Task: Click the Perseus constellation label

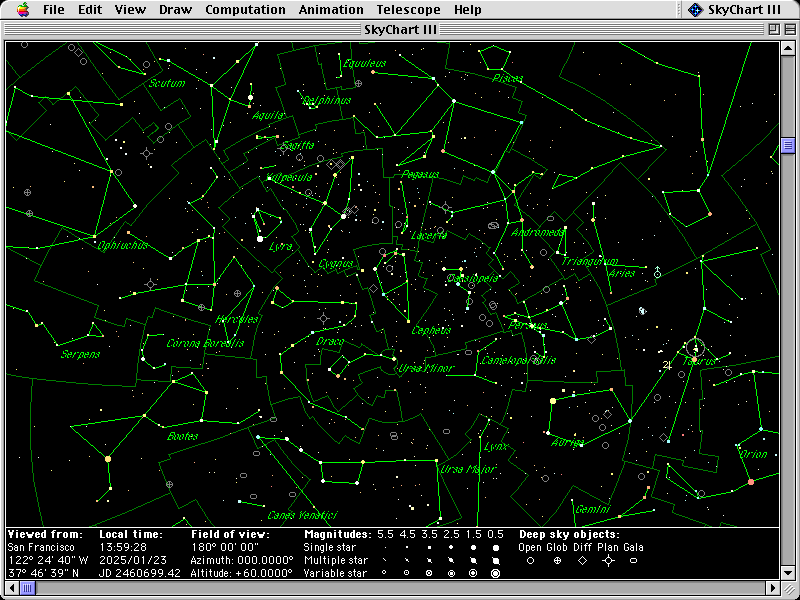Action: [x=528, y=325]
